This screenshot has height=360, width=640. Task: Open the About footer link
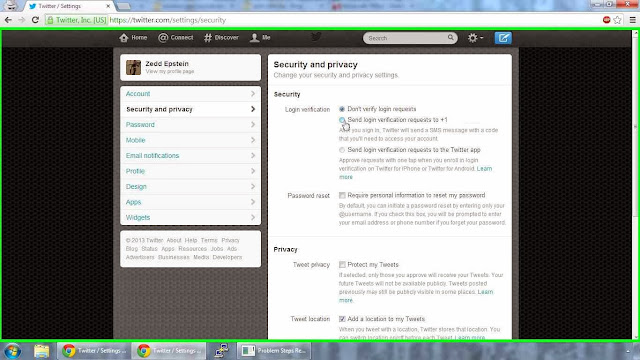[x=174, y=240]
